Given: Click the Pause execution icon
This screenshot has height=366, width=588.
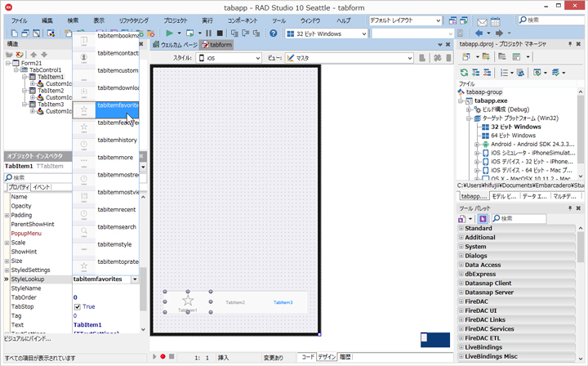Looking at the screenshot, I should (209, 33).
